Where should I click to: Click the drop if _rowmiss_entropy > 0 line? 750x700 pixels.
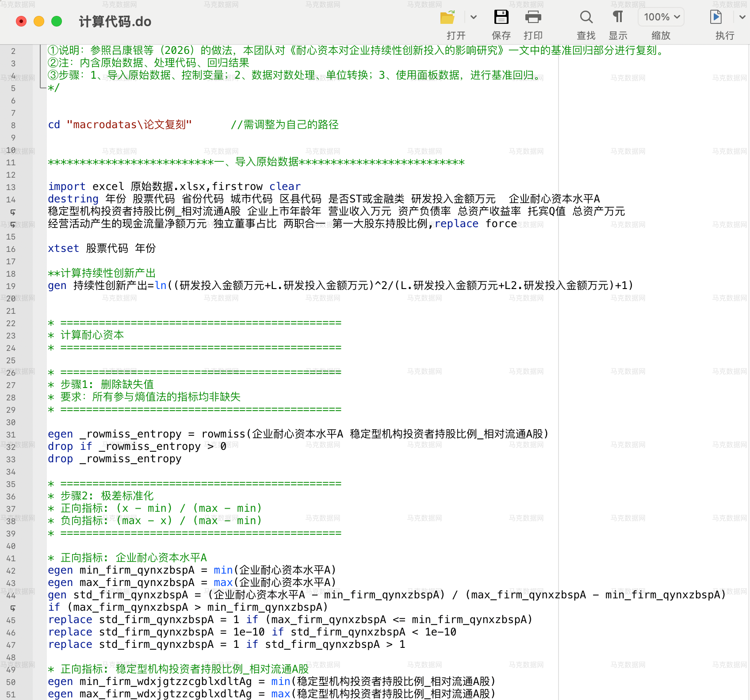(137, 446)
